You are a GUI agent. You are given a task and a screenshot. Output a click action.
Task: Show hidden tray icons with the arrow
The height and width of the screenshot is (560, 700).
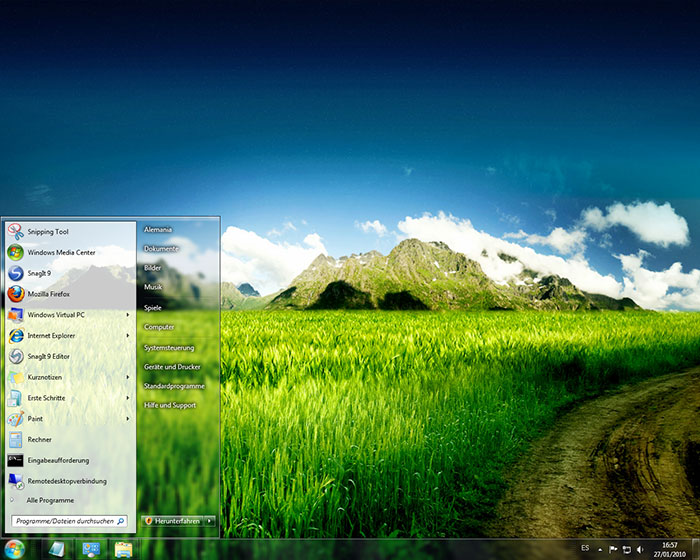tap(599, 549)
